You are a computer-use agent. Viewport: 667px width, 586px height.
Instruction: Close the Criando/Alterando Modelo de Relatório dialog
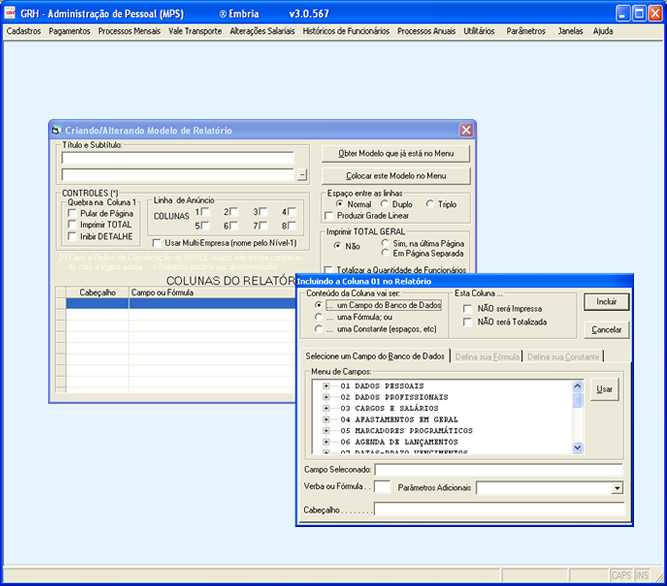click(466, 130)
